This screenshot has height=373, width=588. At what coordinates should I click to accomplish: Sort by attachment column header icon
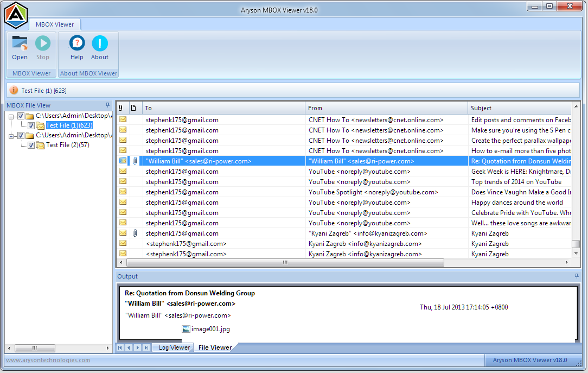120,108
